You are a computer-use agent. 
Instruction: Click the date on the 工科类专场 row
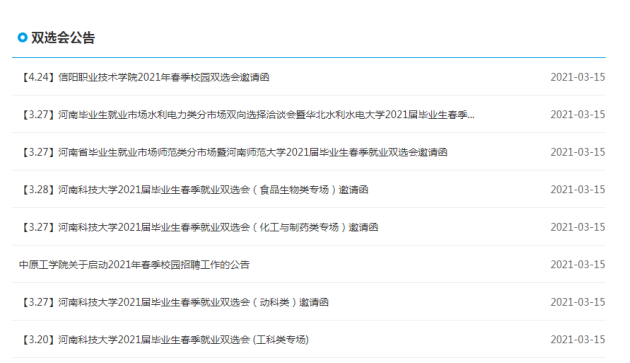click(578, 340)
